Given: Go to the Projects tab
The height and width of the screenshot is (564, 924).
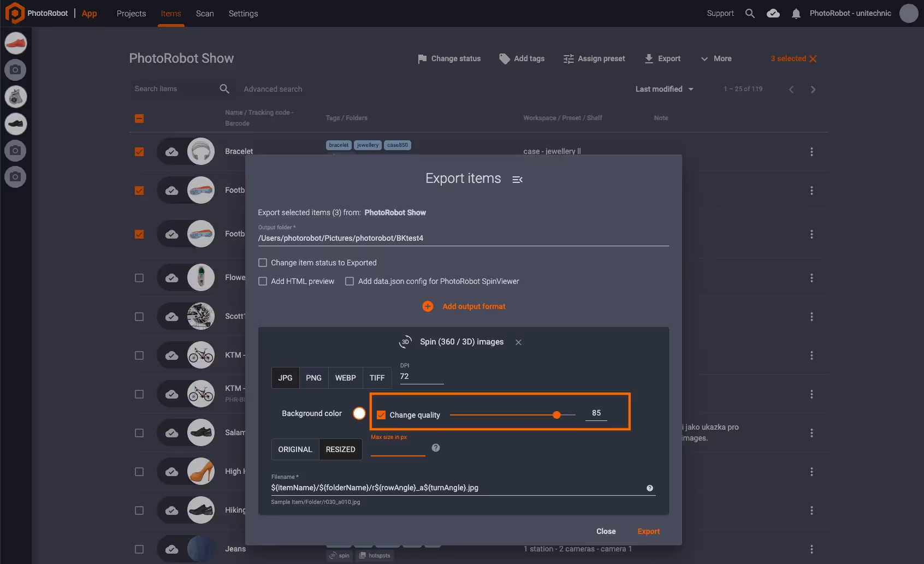Looking at the screenshot, I should pyautogui.click(x=131, y=14).
